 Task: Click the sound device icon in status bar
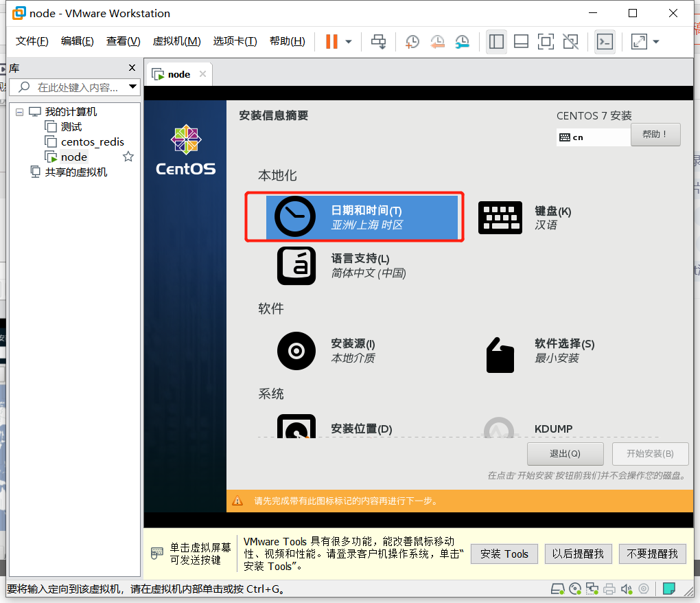[627, 589]
